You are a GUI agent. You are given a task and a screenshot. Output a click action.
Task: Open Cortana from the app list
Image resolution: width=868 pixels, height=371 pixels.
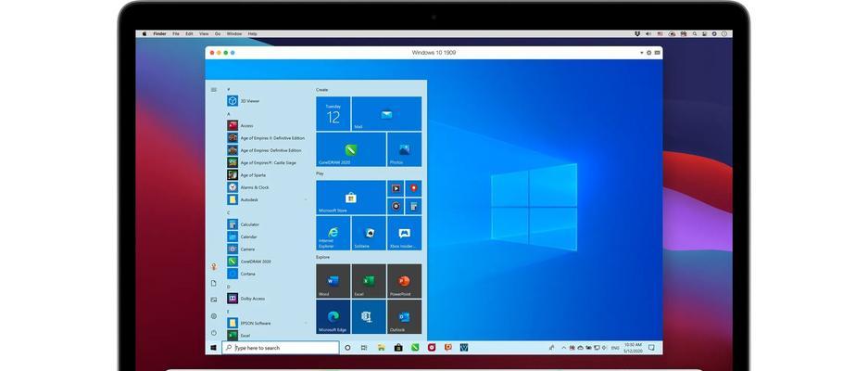[x=241, y=274]
